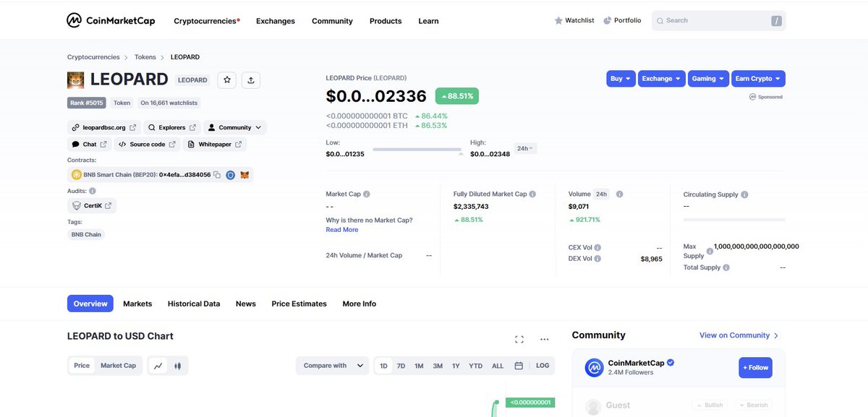Click the BNB Smart Chain coin icon
Viewport: 868px width, 417px height.
pos(76,175)
